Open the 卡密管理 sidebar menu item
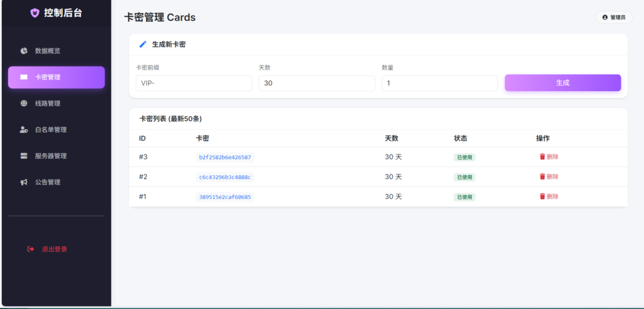 pyautogui.click(x=56, y=77)
